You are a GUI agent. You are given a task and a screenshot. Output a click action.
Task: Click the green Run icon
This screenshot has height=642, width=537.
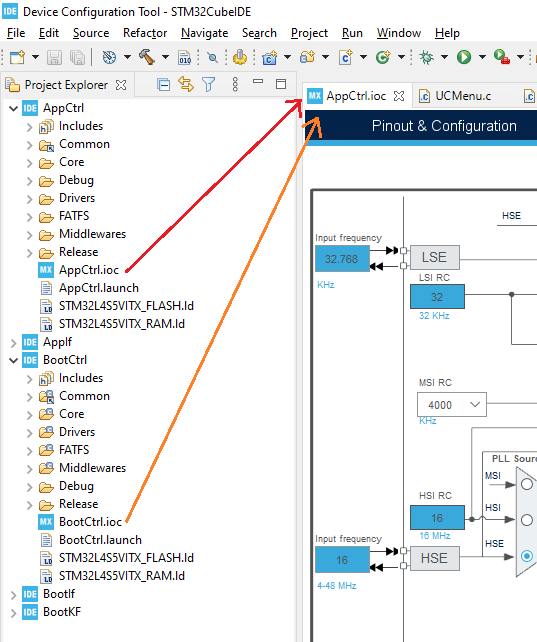(x=464, y=57)
